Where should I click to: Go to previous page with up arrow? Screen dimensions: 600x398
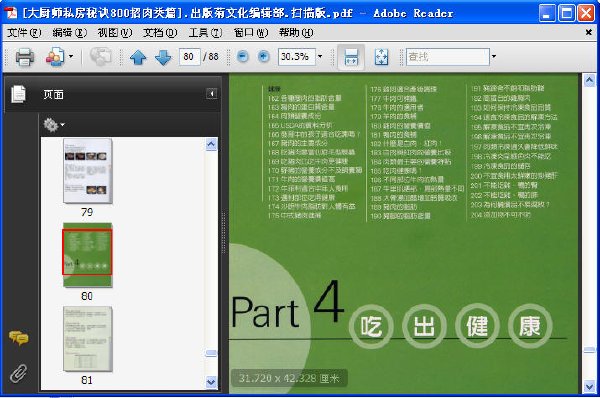click(138, 57)
